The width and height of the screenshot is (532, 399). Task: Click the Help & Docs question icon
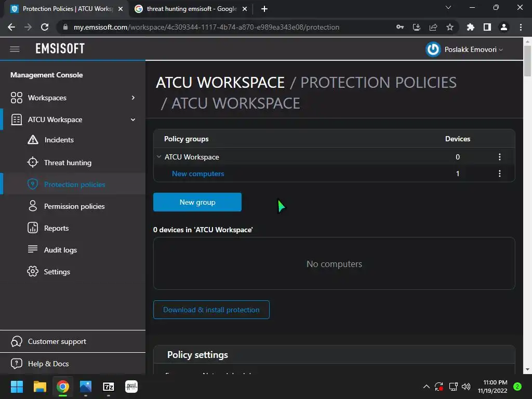(16, 363)
